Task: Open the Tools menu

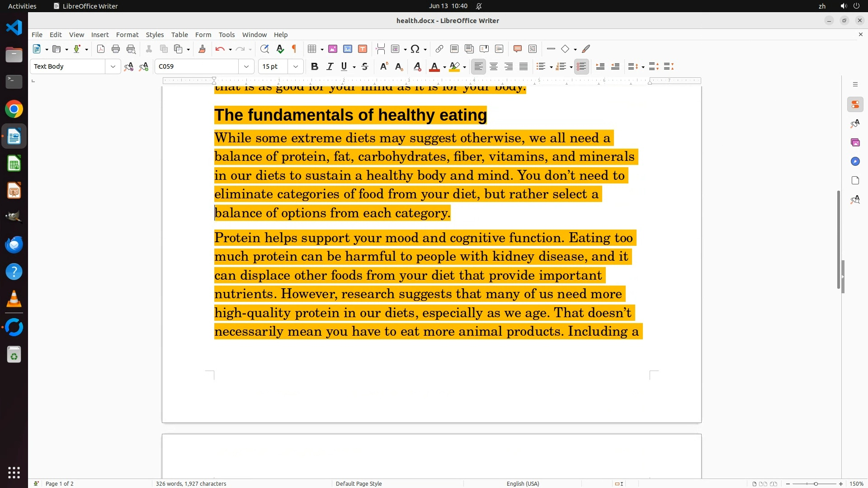Action: pyautogui.click(x=226, y=35)
